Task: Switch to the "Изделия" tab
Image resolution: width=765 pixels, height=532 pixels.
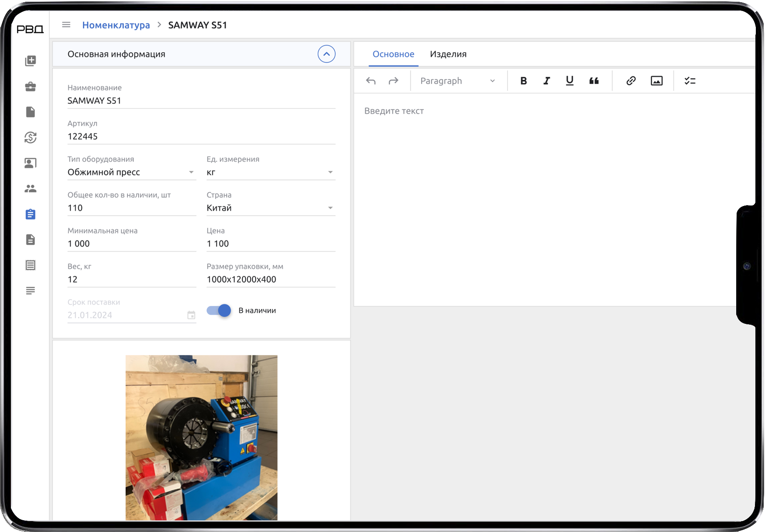Action: tap(448, 54)
